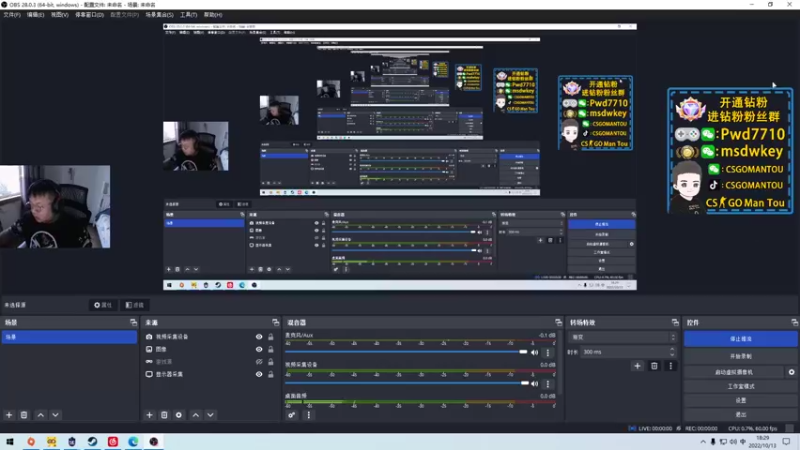Click the blue 停止推流 button
Image resolution: width=800 pixels, height=450 pixels.
(x=740, y=339)
